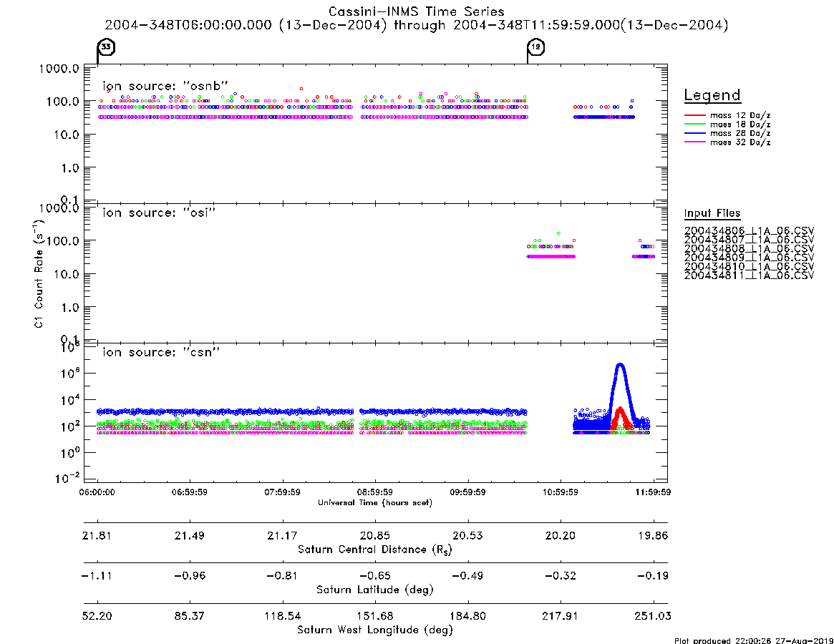This screenshot has width=834, height=644.
Task: Click the latitude value -0.19
Action: point(653,576)
